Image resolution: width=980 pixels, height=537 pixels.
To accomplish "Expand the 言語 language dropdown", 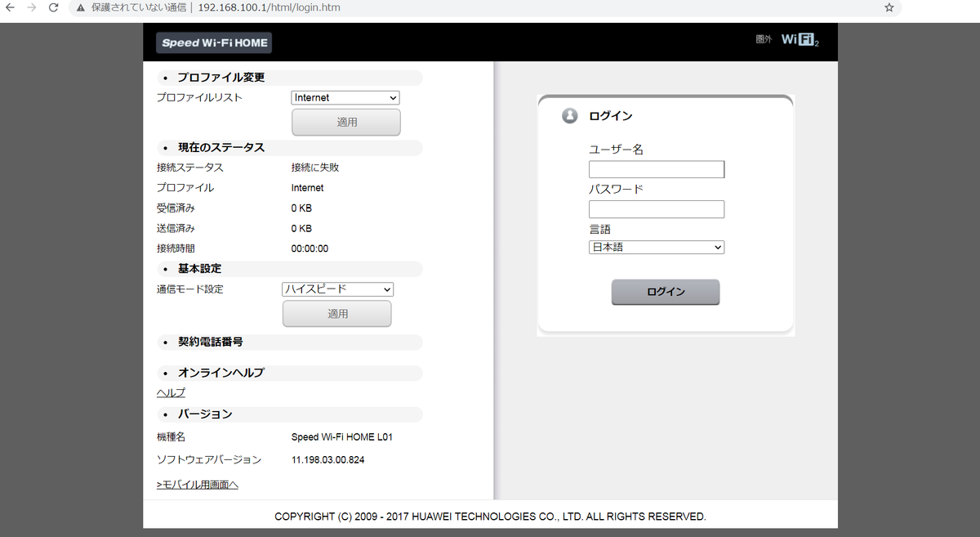I will point(657,247).
